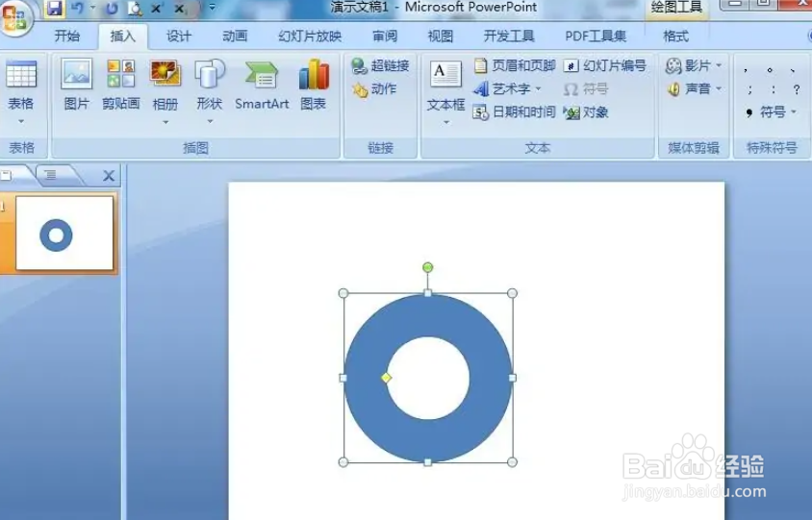Open the 符号 special symbols dropdown arrow
Viewport: 812px width, 520px height.
click(x=794, y=111)
